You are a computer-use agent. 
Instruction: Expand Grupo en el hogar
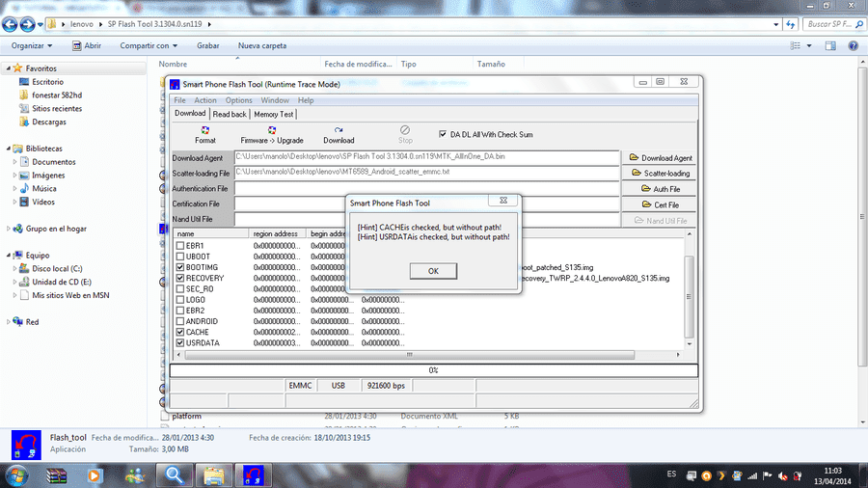click(x=9, y=229)
